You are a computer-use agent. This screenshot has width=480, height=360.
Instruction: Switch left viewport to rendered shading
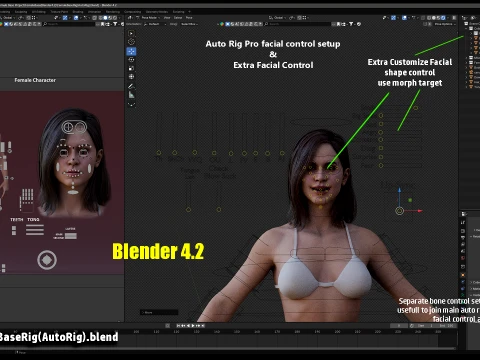pos(115,18)
